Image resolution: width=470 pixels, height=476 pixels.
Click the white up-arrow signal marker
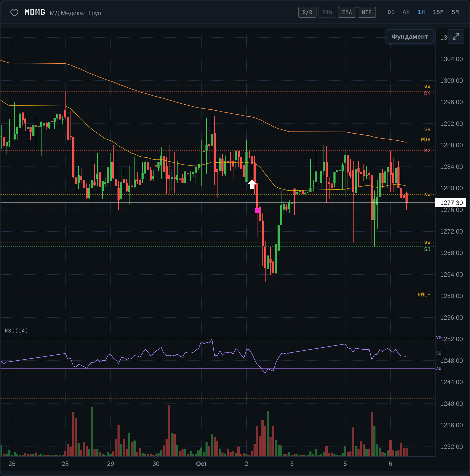[252, 184]
